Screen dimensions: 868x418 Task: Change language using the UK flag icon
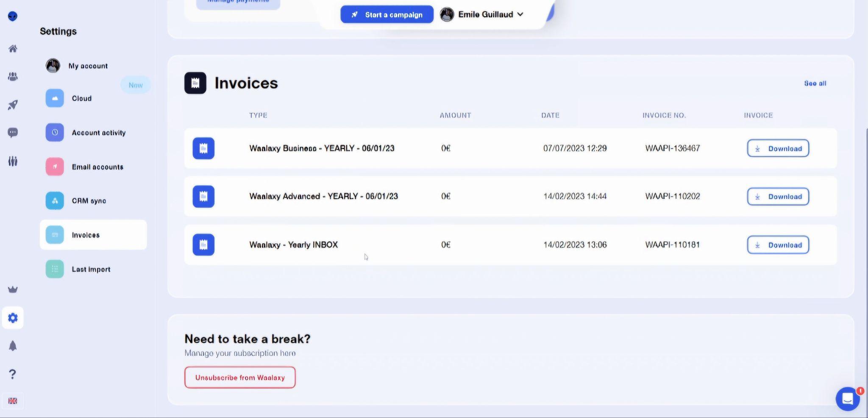13,401
